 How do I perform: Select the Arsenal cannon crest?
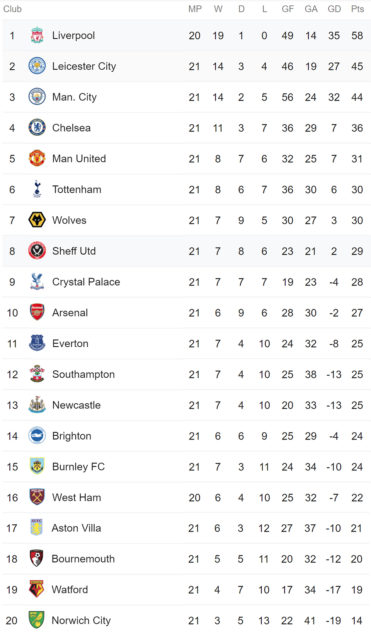coord(37,312)
